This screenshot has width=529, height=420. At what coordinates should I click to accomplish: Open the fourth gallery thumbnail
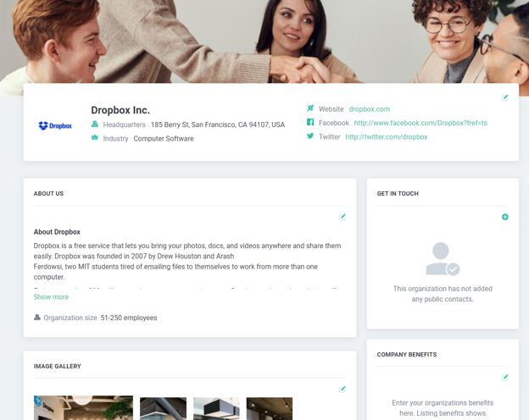click(270, 408)
